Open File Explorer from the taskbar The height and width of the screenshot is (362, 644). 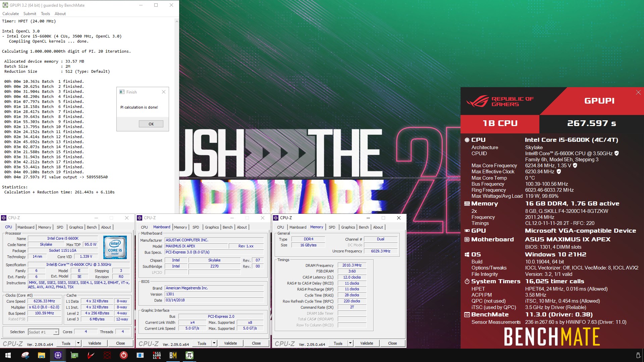(x=42, y=355)
